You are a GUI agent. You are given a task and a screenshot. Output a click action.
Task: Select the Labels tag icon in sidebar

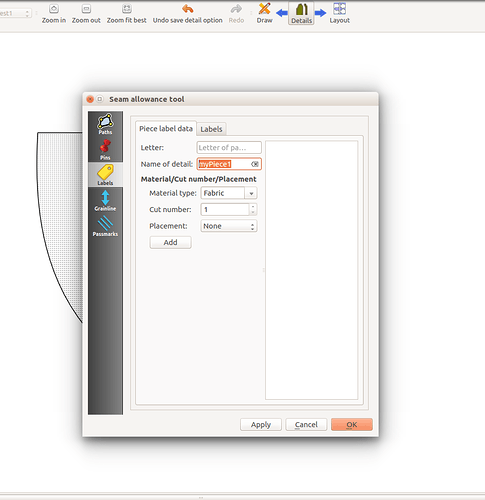tap(105, 175)
